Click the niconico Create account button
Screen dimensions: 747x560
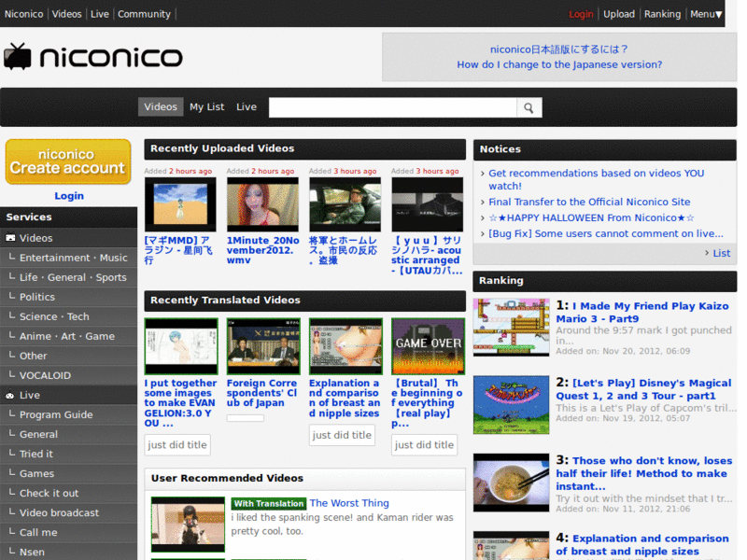pos(68,161)
